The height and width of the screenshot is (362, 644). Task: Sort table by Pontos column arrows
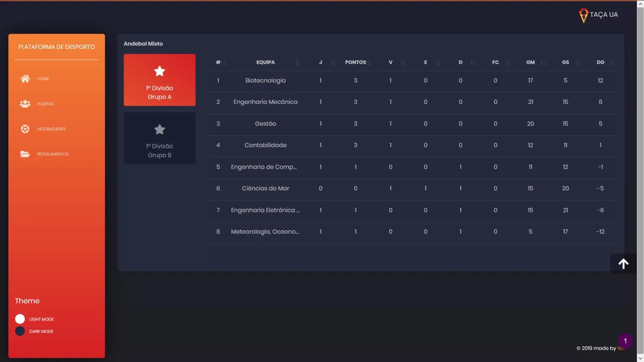pos(369,63)
